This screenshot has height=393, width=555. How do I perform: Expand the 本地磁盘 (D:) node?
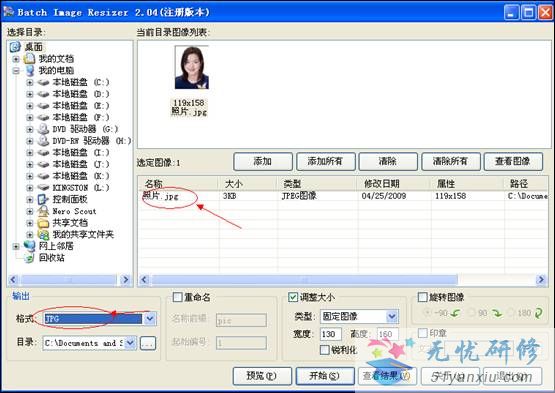tap(30, 94)
